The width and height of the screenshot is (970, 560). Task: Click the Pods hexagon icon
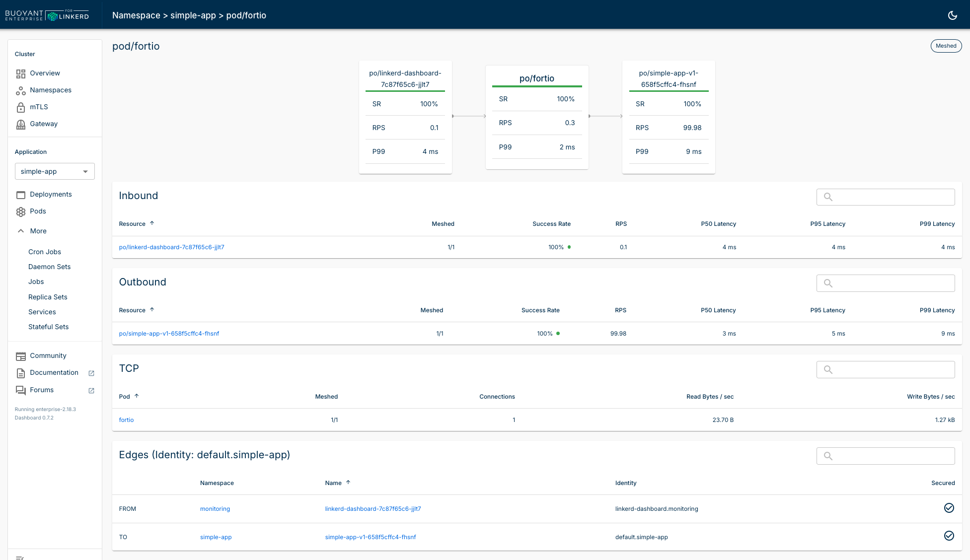tap(21, 211)
